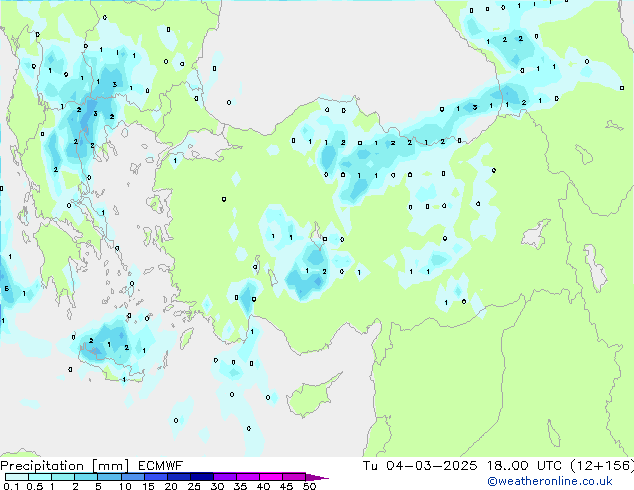Click the "20" legend scale label

tap(171, 486)
